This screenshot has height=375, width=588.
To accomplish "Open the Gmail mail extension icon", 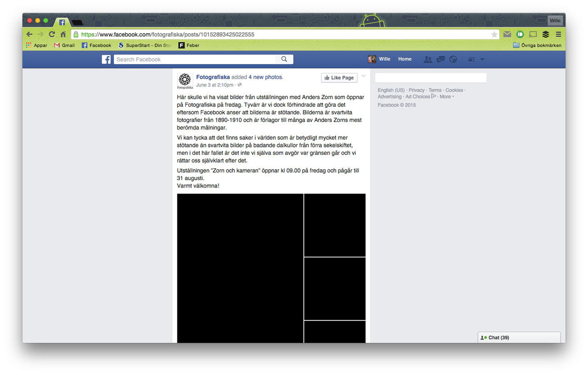I will point(507,34).
